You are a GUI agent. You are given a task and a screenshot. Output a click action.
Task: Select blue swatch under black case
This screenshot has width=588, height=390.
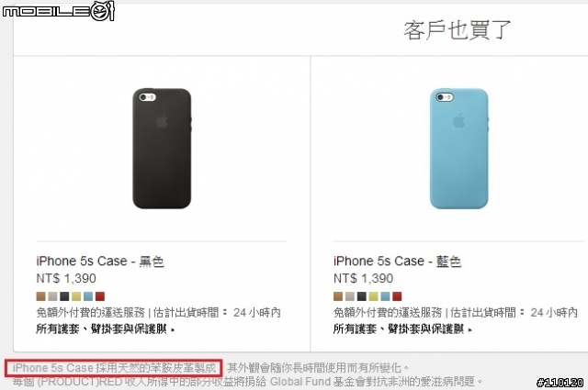(88, 296)
